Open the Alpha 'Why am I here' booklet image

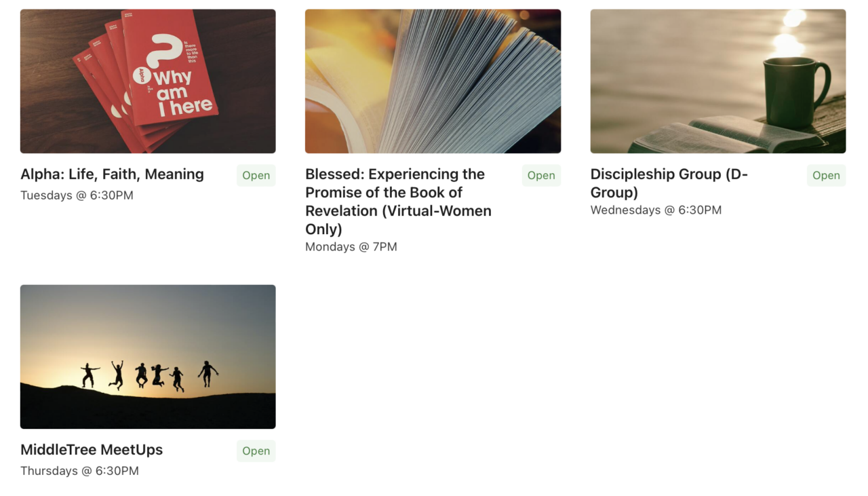pyautogui.click(x=148, y=81)
